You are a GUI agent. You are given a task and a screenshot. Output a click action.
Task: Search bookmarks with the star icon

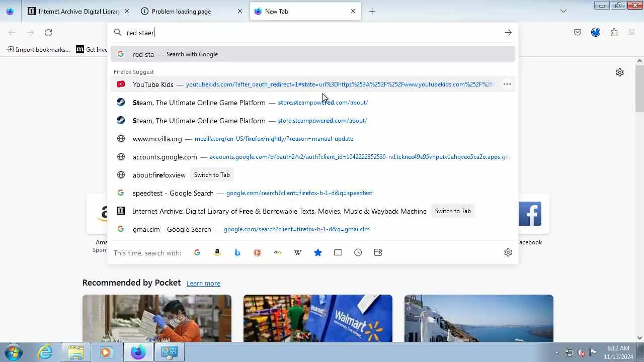(318, 252)
